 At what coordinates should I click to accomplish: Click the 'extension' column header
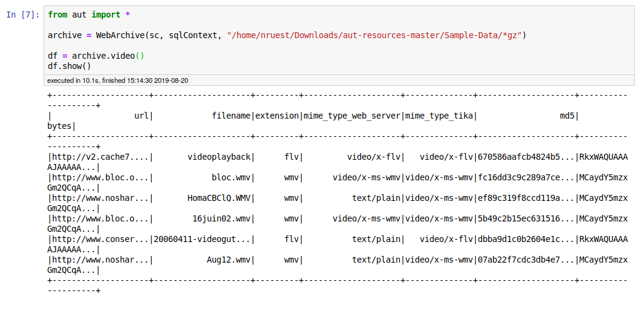(277, 116)
